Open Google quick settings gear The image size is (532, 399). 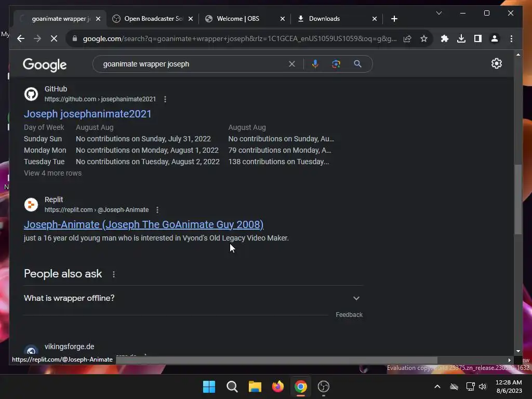(496, 63)
